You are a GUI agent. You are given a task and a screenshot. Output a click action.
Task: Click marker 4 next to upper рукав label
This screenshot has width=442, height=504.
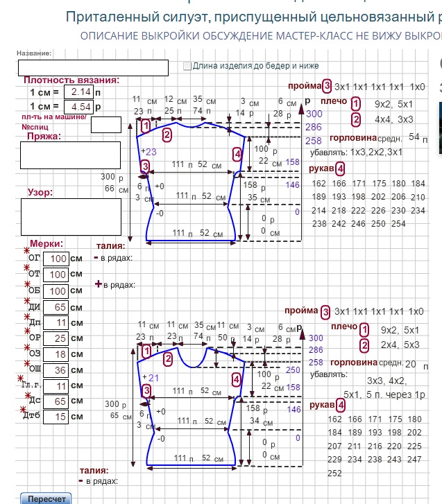339,168
